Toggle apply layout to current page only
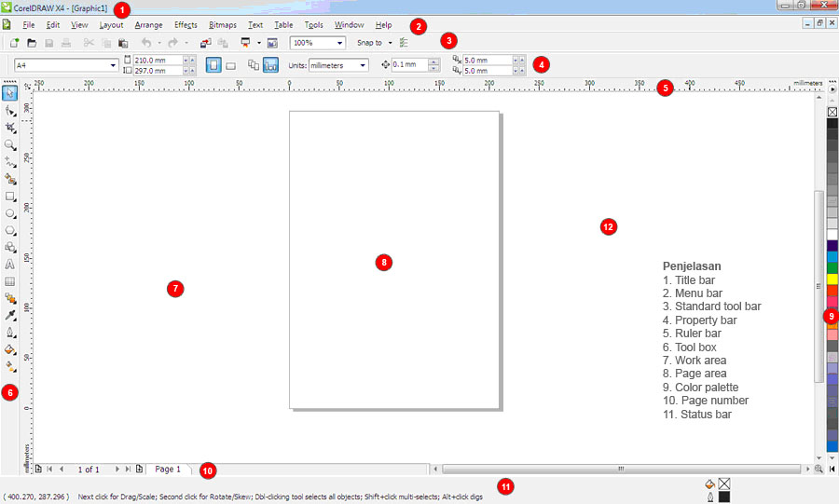839x504 pixels. coord(270,65)
